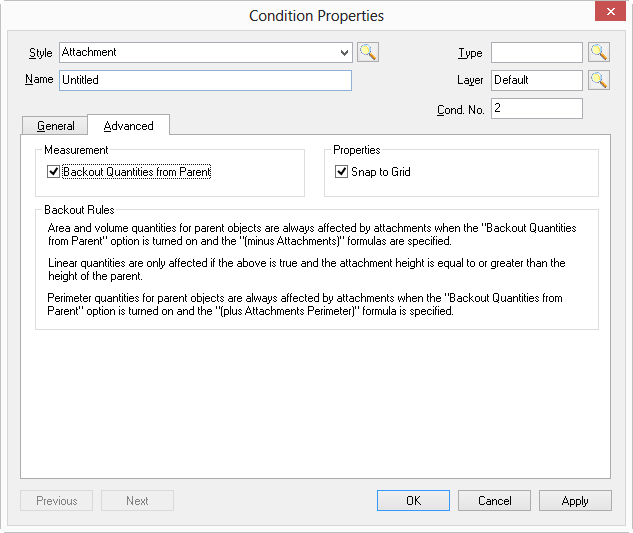This screenshot has height=533, width=633.
Task: Click the Previous button
Action: point(57,501)
